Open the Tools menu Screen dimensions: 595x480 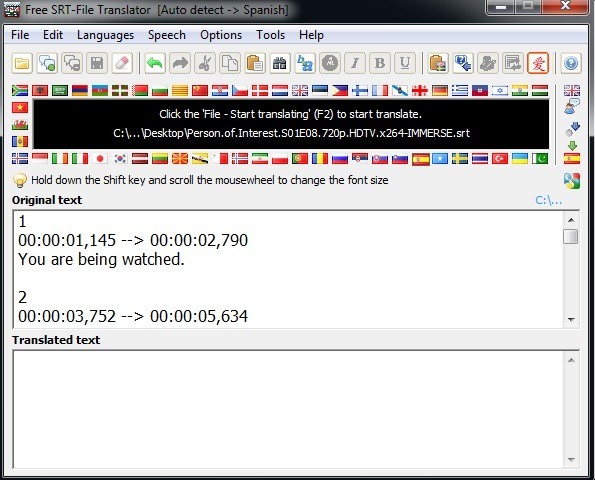click(270, 35)
